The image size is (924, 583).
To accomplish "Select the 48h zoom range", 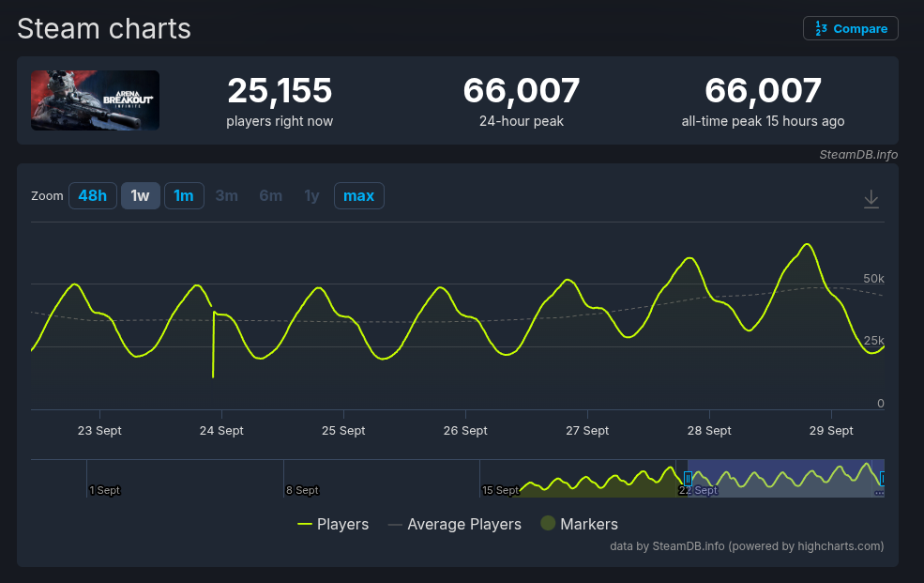I will (x=93, y=195).
